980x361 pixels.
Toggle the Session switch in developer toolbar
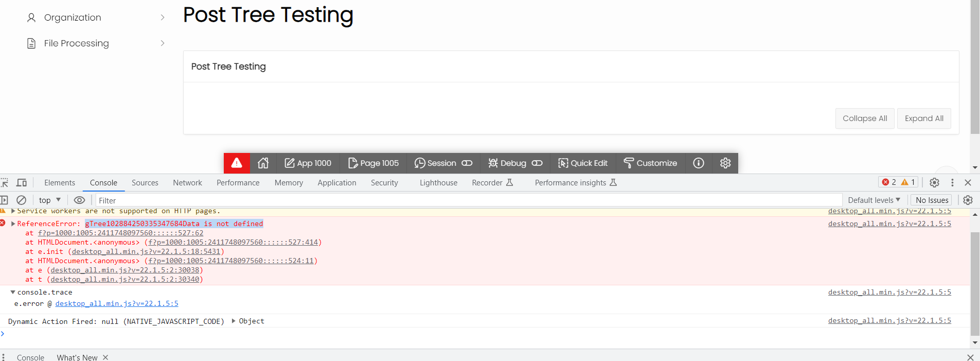pyautogui.click(x=467, y=163)
